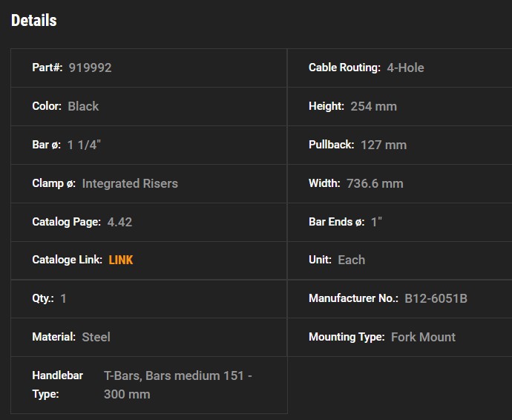Click the Cable Routing label
The height and width of the screenshot is (420, 512).
pos(344,68)
